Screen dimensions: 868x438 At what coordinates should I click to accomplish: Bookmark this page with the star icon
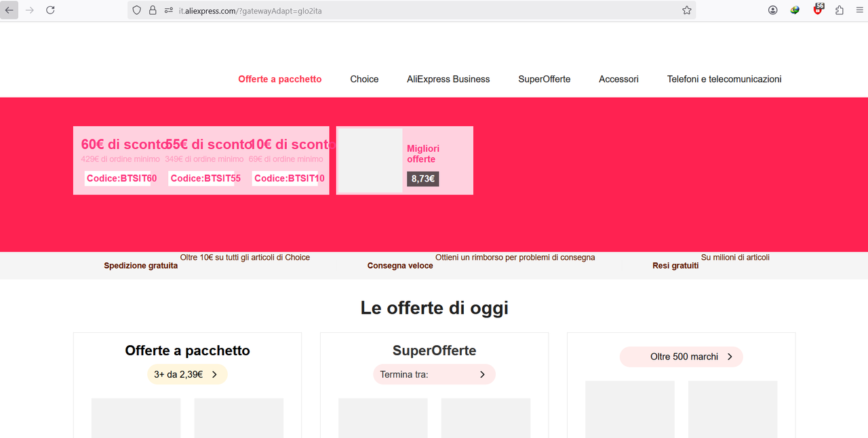tap(687, 10)
